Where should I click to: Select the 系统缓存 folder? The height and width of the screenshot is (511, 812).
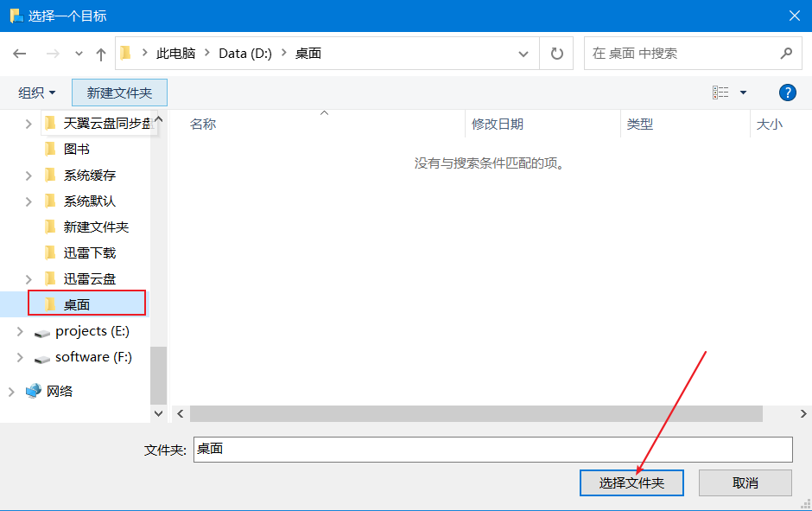click(90, 176)
